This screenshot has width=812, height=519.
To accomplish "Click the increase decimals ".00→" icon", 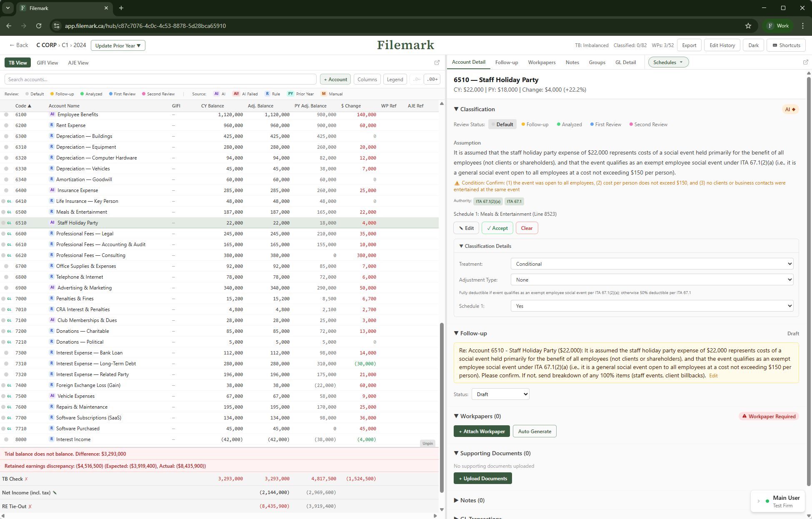I will (x=432, y=79).
